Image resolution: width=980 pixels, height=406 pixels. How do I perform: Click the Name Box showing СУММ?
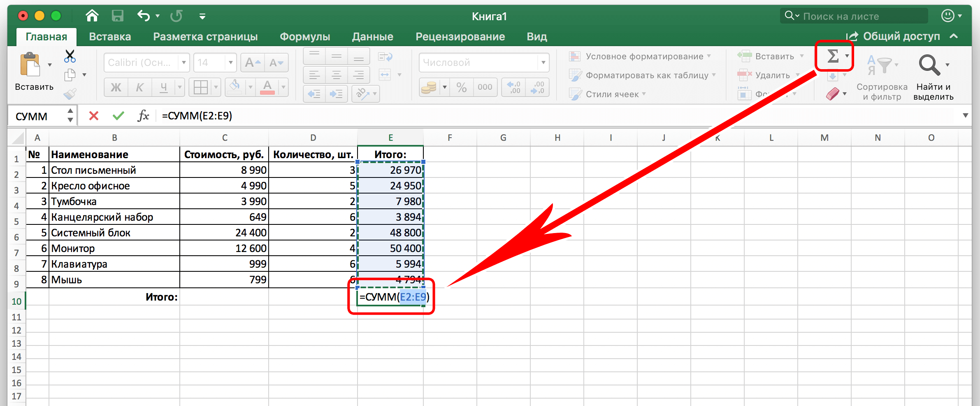tap(37, 116)
